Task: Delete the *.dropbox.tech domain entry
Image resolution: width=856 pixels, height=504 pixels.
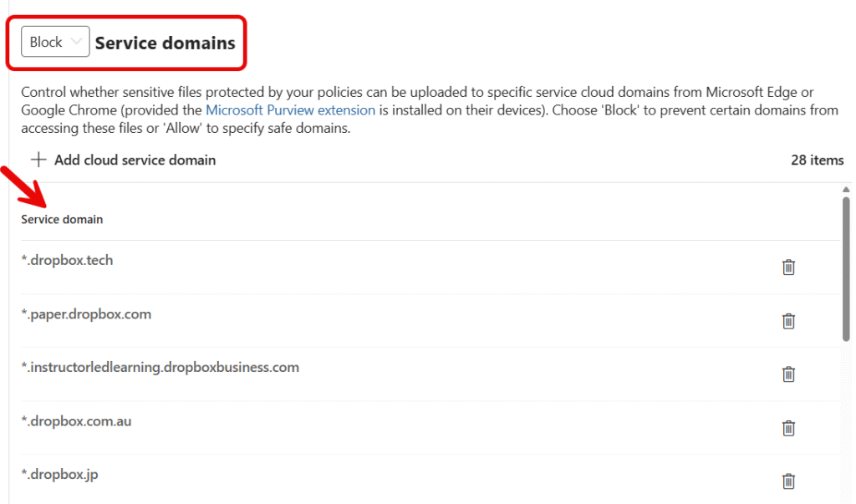Action: click(788, 267)
